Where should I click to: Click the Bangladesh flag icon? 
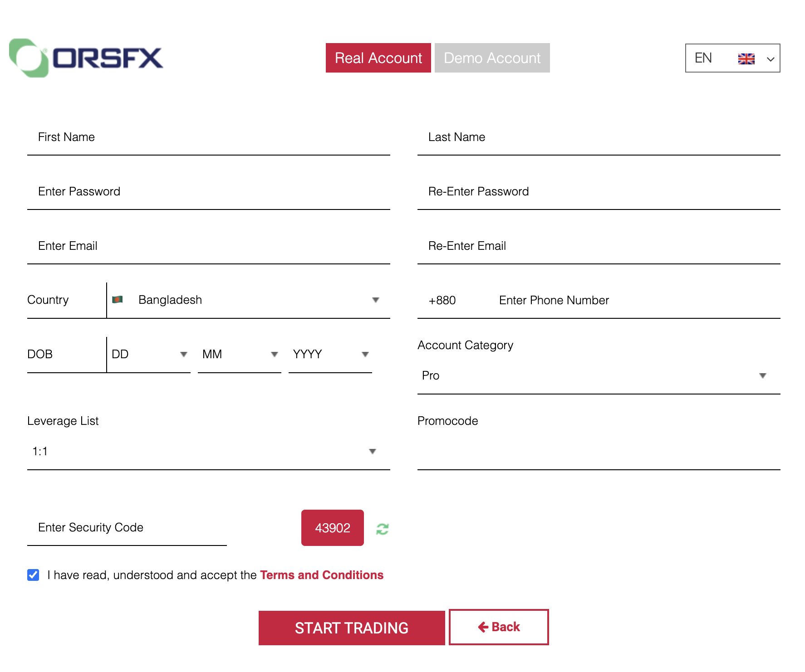point(118,300)
